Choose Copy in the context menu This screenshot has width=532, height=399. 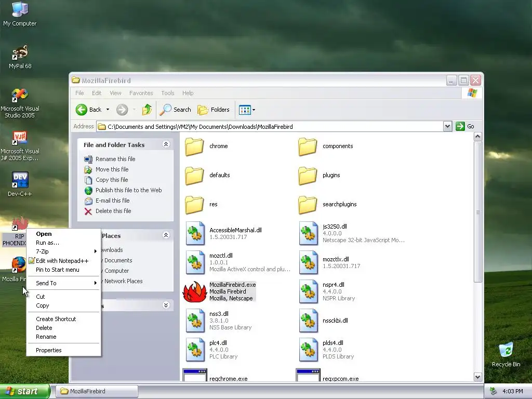(63, 305)
